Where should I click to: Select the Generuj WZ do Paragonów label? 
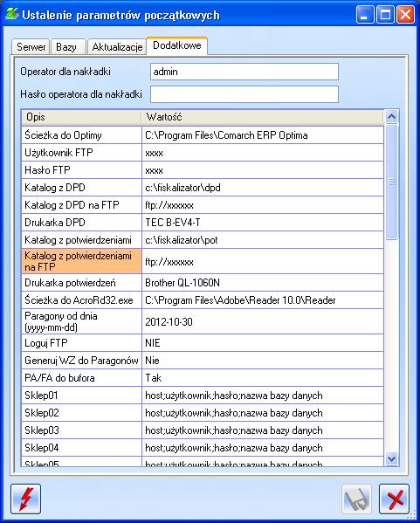(82, 361)
